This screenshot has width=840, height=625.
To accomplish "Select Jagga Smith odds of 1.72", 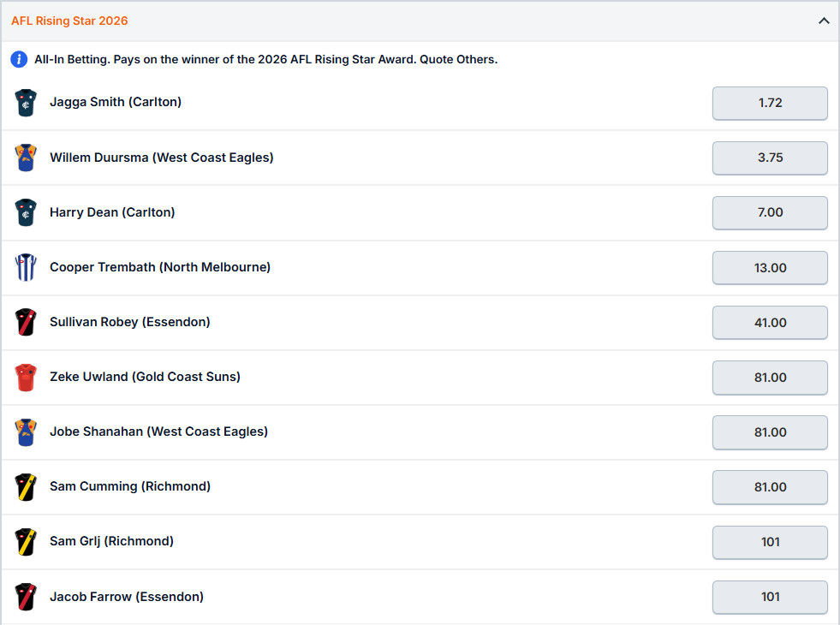I will pos(770,103).
